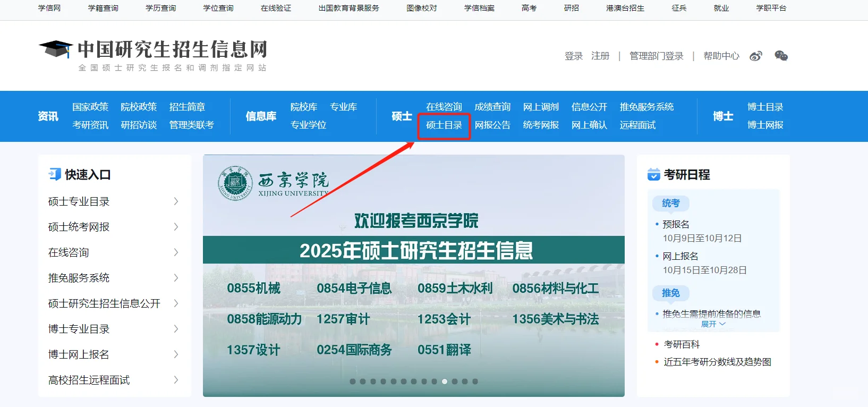Viewport: 868px width, 407px height.
Task: Open 管理类联考 in navigation bar
Action: coord(191,125)
